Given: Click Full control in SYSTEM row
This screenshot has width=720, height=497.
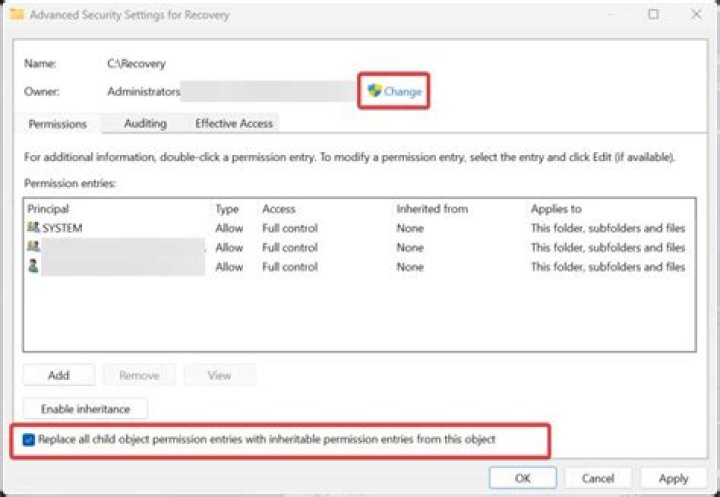Looking at the screenshot, I should click(x=290, y=228).
